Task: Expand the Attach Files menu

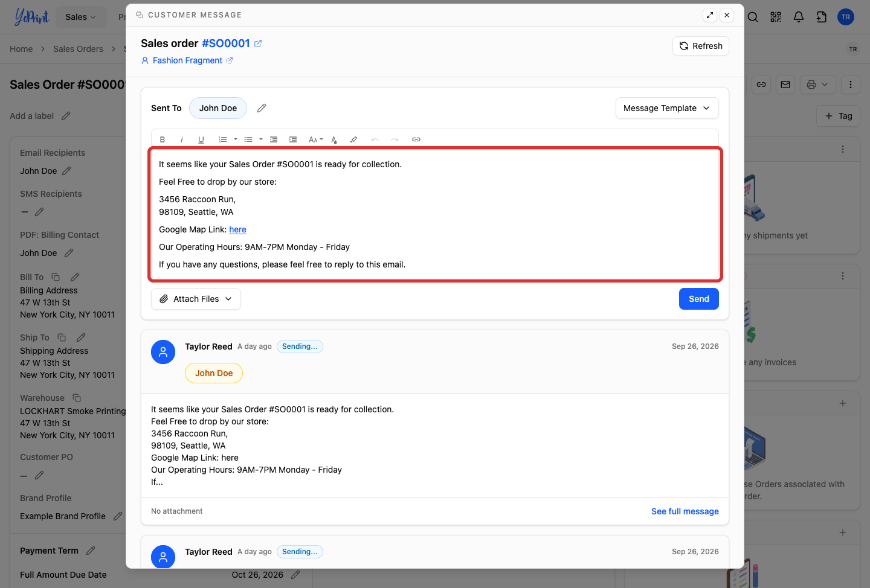Action: click(196, 299)
